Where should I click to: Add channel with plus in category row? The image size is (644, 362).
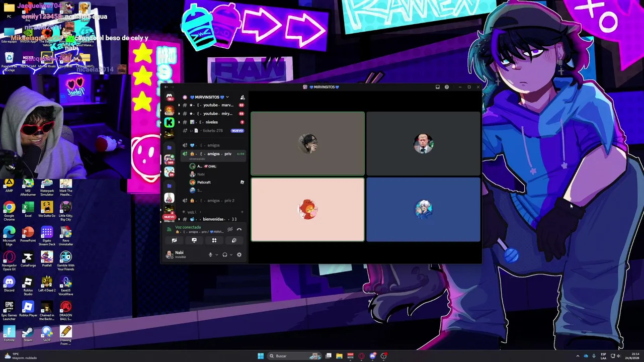[242, 212]
